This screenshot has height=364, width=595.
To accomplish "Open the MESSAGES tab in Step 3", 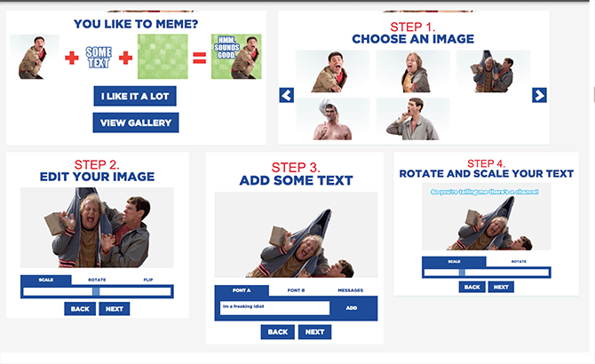I will coord(350,290).
